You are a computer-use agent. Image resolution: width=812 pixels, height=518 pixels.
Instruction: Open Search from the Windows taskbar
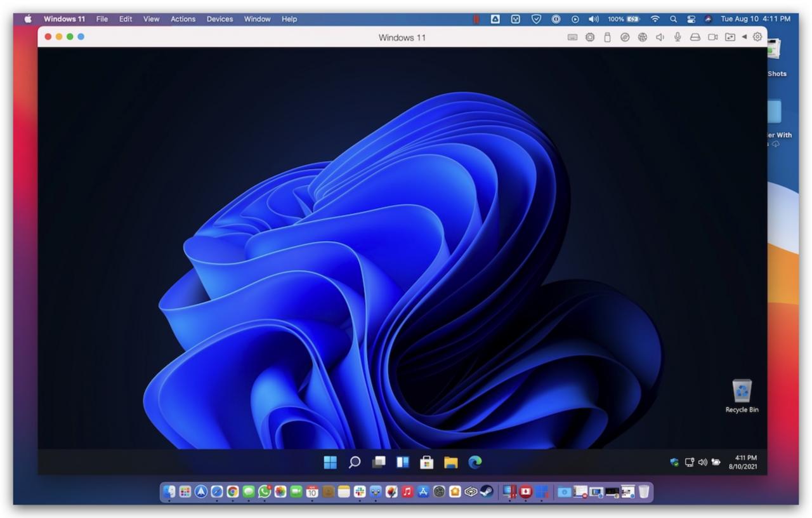coord(355,462)
